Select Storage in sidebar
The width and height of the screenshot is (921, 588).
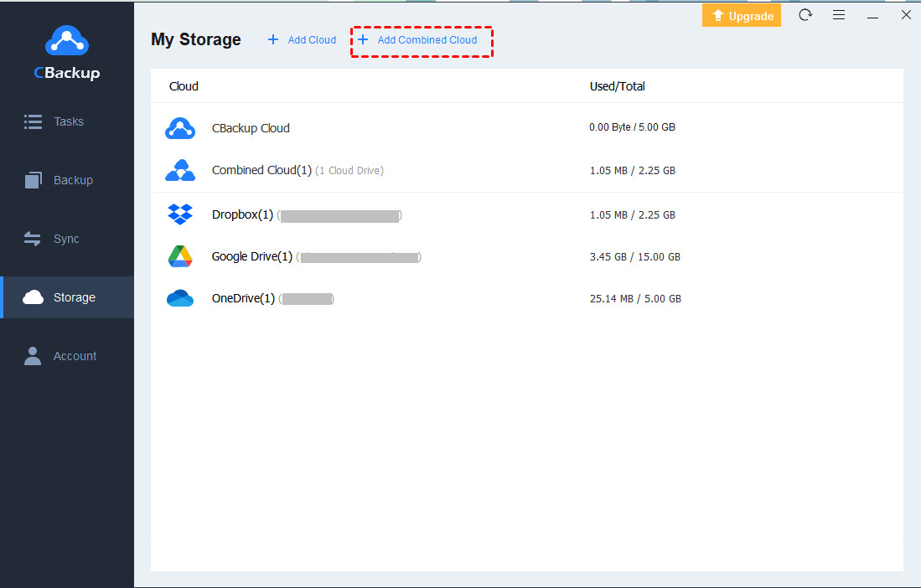coord(68,297)
